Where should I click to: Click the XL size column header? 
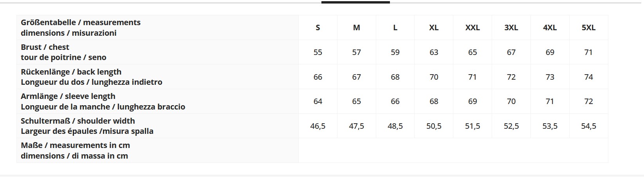pos(433,27)
